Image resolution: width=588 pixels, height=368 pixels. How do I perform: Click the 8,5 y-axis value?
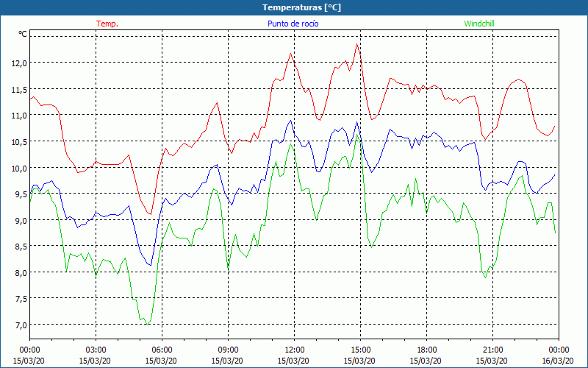point(21,247)
